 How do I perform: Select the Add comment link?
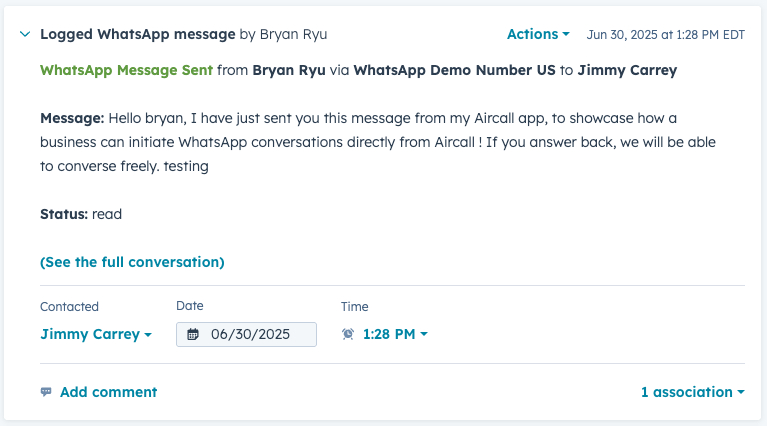tap(109, 392)
